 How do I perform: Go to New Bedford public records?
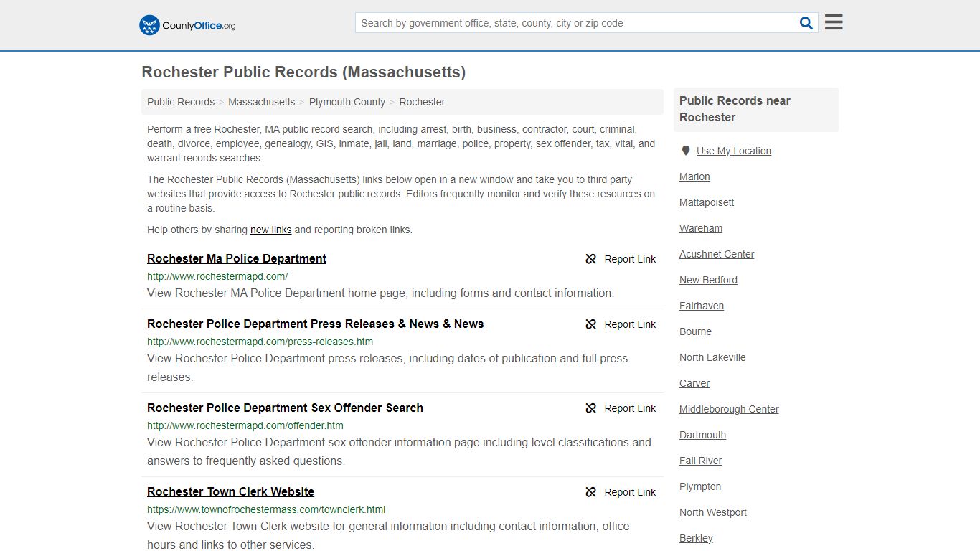point(708,280)
